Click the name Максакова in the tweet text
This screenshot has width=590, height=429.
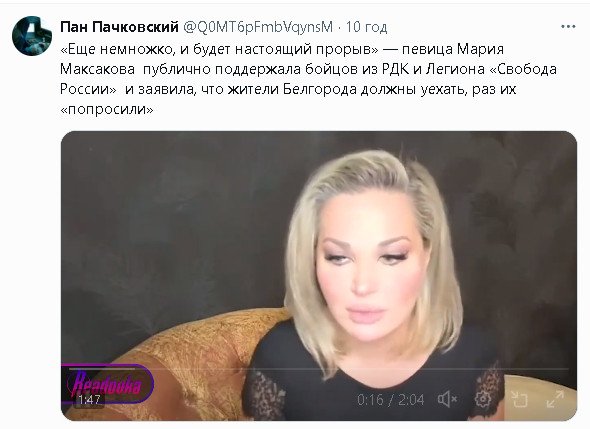pos(97,69)
